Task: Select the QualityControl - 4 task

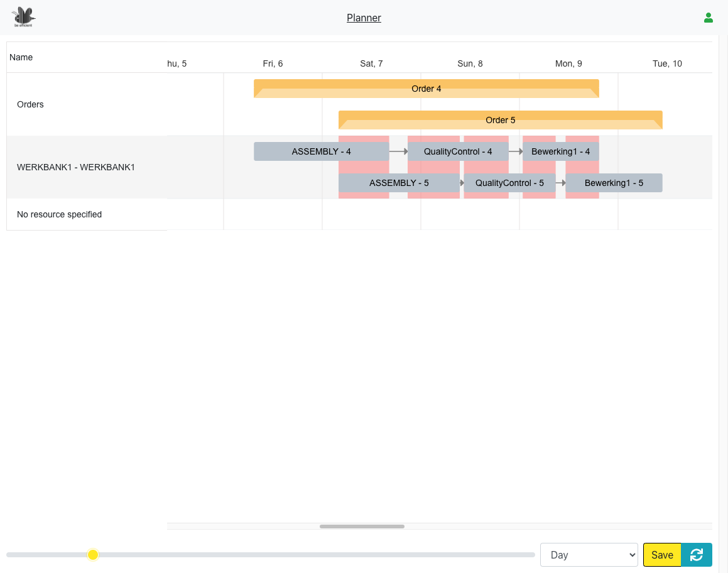Action: tap(457, 151)
